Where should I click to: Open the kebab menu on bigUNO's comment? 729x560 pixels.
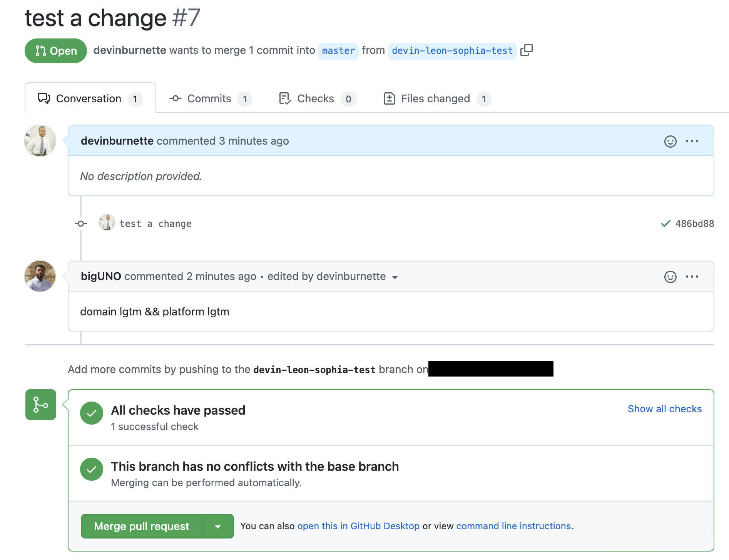click(x=692, y=276)
